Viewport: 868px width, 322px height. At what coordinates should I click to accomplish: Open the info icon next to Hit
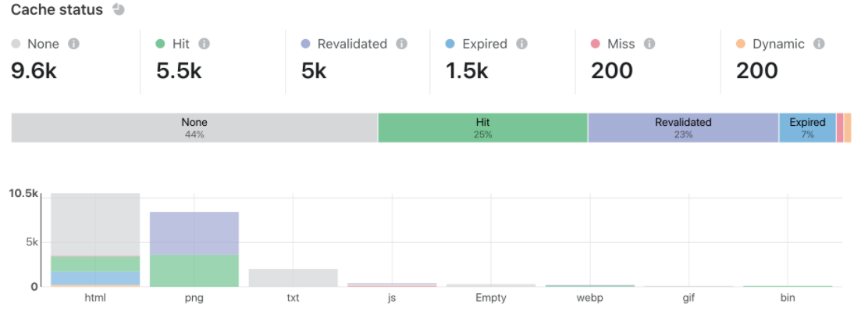click(204, 44)
